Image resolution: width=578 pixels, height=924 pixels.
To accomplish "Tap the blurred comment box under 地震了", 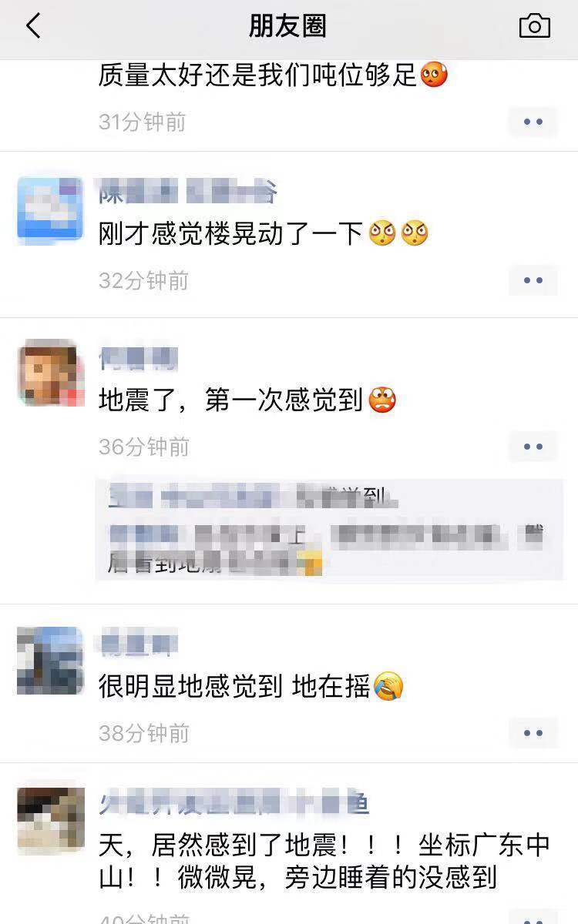I will [329, 530].
